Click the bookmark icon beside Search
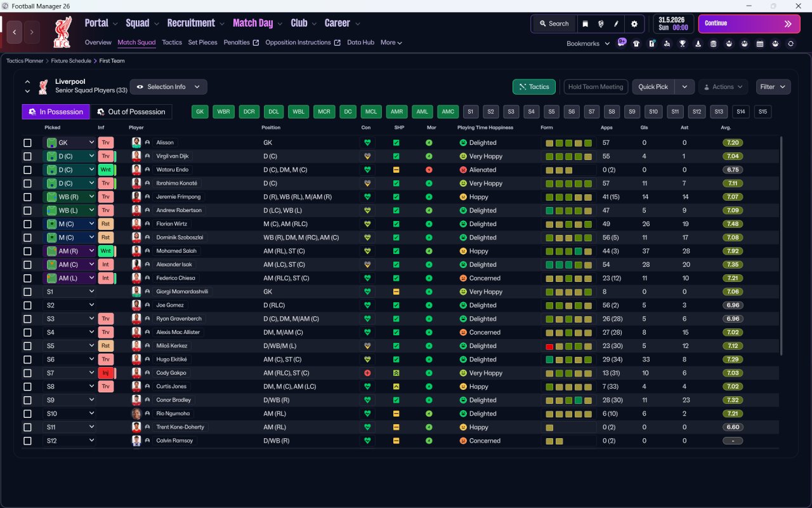This screenshot has width=812, height=508. (x=586, y=23)
